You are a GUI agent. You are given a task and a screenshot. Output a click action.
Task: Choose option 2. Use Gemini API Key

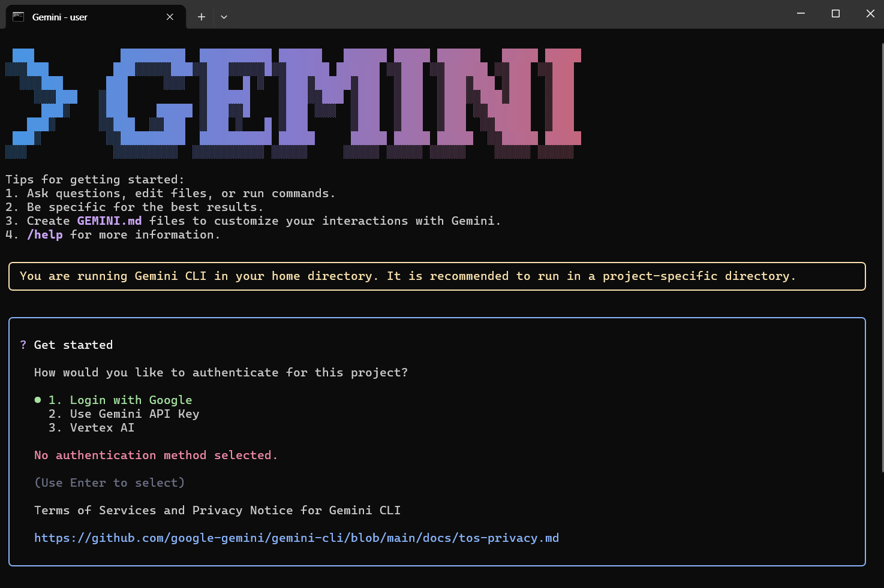(124, 414)
